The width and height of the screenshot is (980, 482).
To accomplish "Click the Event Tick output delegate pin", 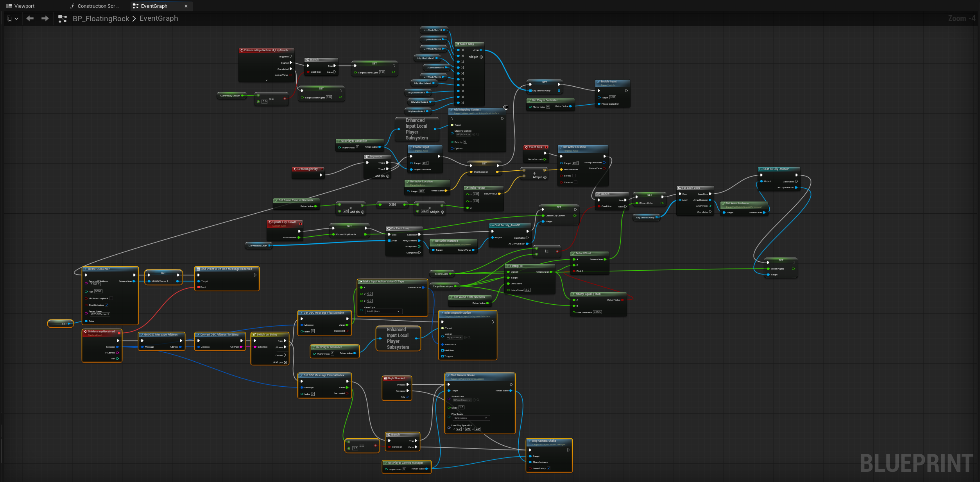I will point(546,147).
